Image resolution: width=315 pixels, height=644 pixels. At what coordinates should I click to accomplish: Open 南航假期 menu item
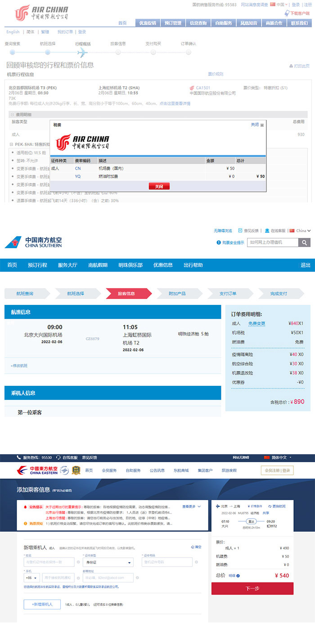tap(98, 265)
